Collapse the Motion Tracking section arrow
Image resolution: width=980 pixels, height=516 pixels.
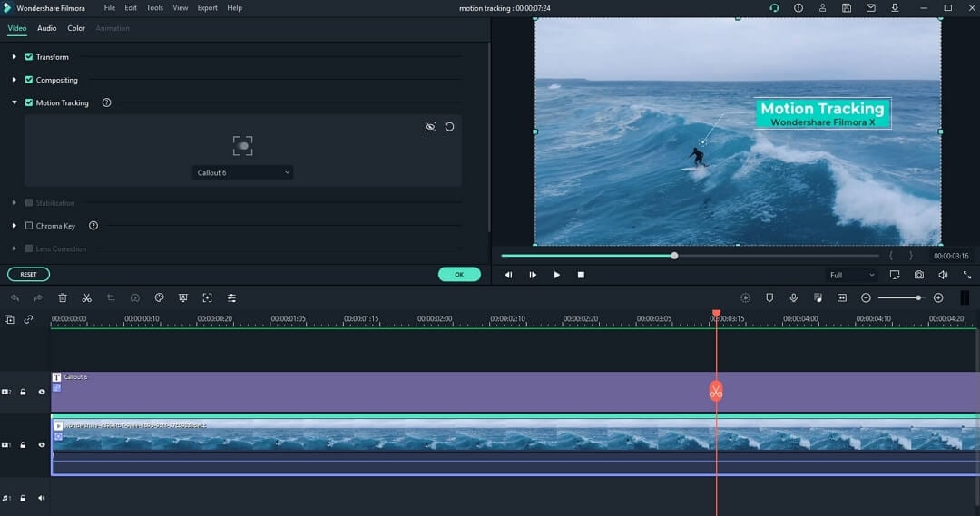point(14,102)
